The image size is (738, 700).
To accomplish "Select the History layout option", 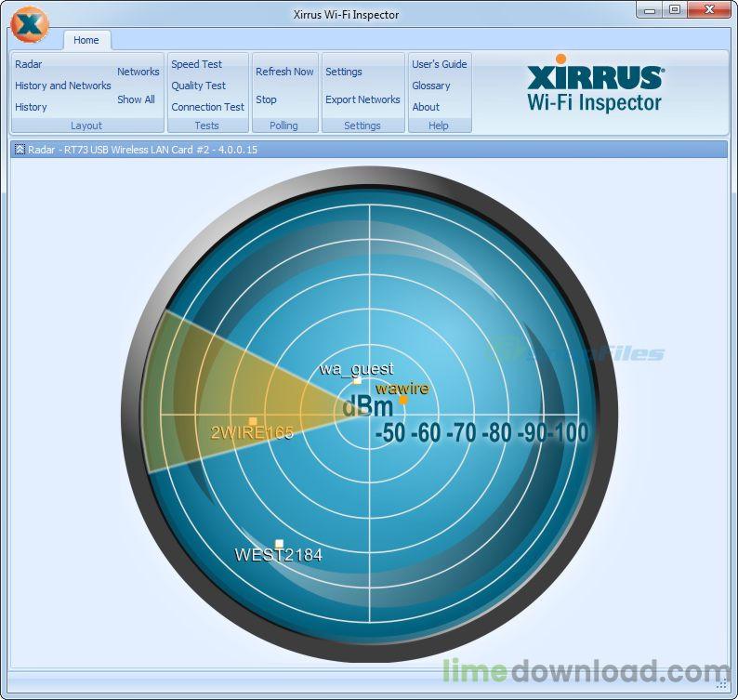I will (x=31, y=107).
